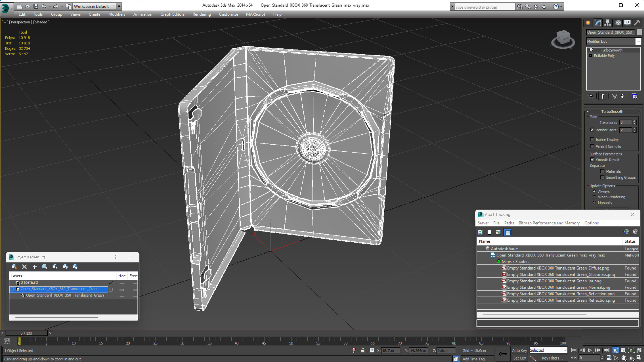This screenshot has width=644, height=362.
Task: Toggle the Selection Lock padlock icon
Action: (x=363, y=350)
